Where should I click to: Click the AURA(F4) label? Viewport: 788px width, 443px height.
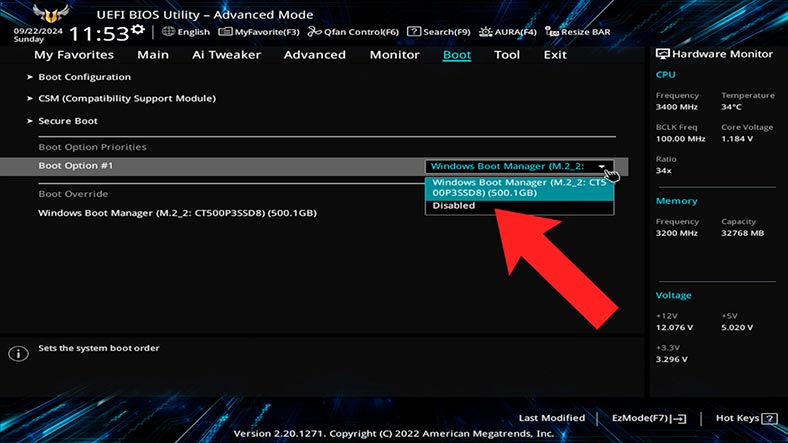516,32
